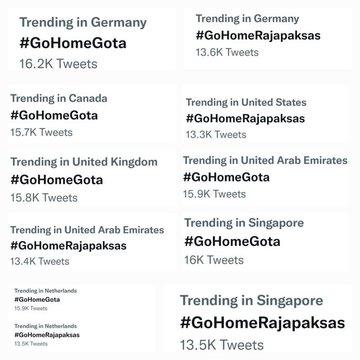Open #GoHomeRajapaksas trending in Singapore
Image resolution: width=360 pixels, height=360 pixels.
coord(263,323)
